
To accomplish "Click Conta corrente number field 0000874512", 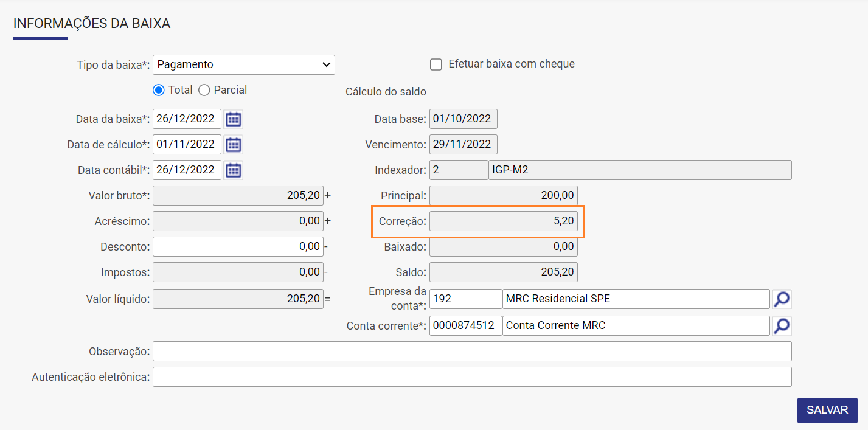I will coord(465,326).
